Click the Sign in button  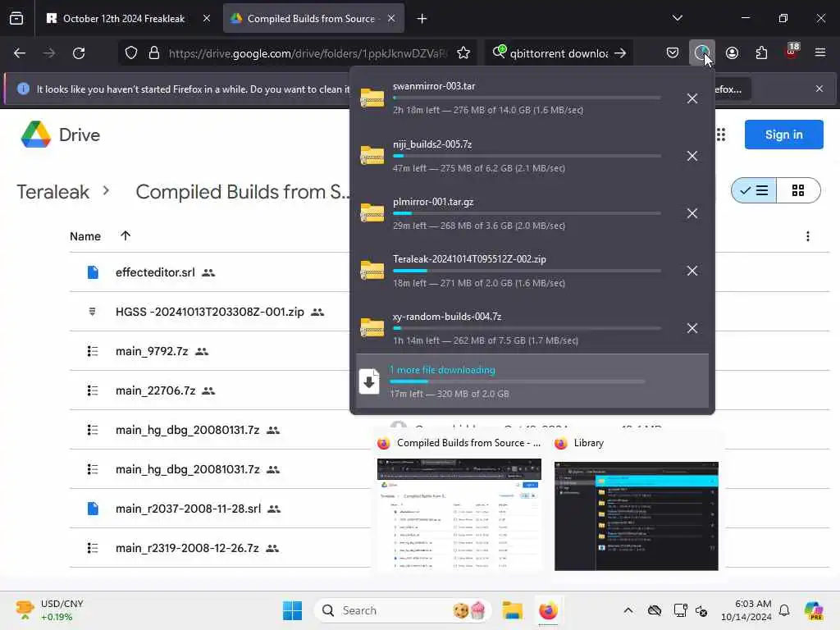click(x=783, y=135)
